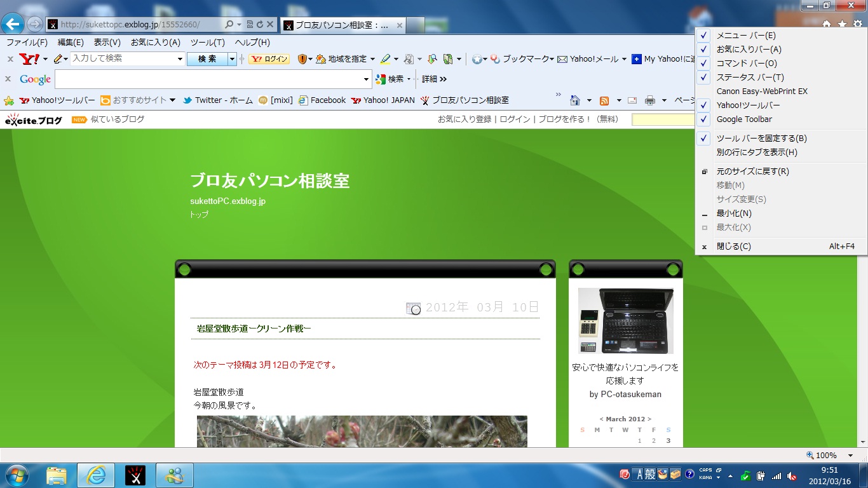868x488 pixels.
Task: Toggle the Favorites Bar (お気に入りバー) option
Action: (x=781, y=50)
